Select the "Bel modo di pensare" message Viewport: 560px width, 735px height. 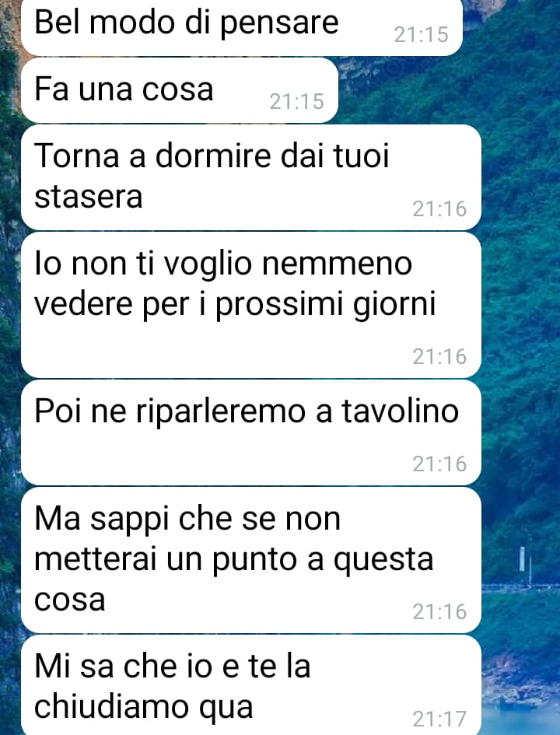(242, 26)
